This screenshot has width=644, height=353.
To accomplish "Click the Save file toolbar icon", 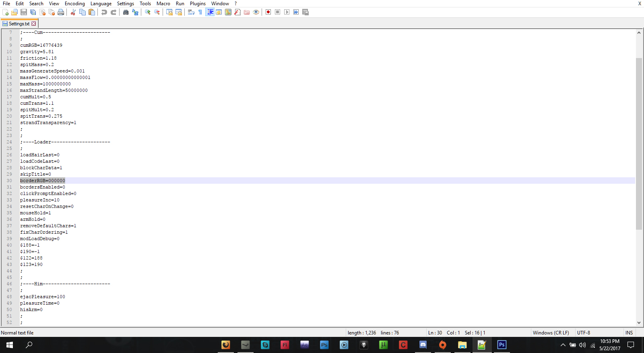I will point(24,12).
